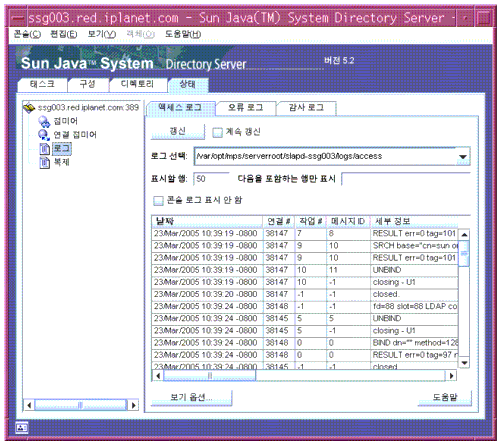Select the 연결 접미어 tree item
The image size is (499, 442).
coord(75,135)
